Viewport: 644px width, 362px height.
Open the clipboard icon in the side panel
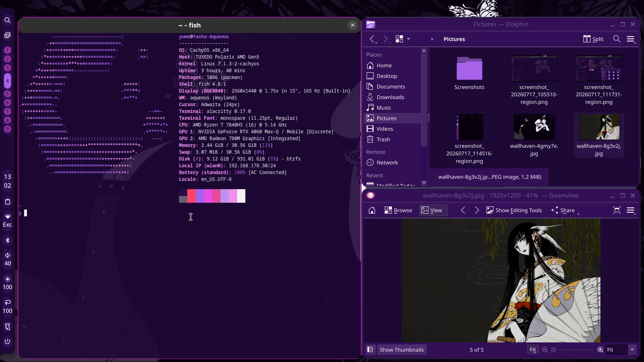click(8, 202)
